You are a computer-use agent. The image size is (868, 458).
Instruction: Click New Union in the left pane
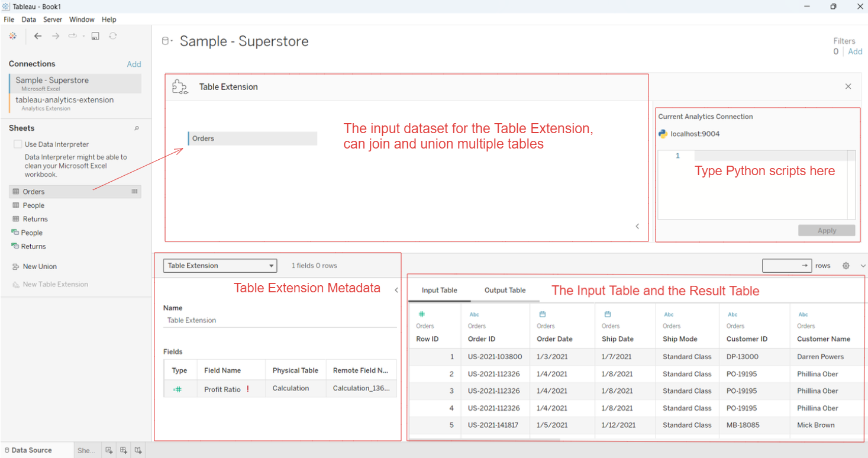click(x=40, y=267)
